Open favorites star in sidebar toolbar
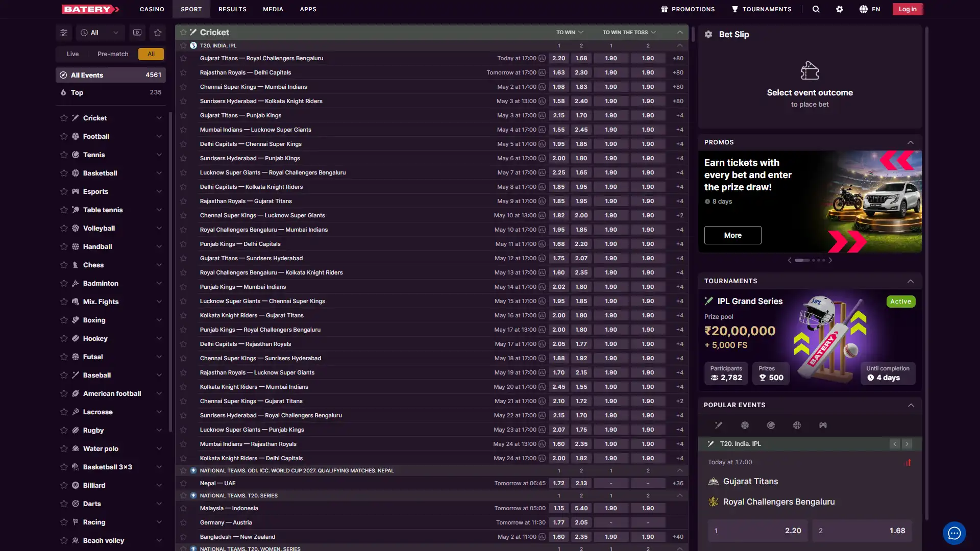Image resolution: width=980 pixels, height=551 pixels. click(x=158, y=33)
